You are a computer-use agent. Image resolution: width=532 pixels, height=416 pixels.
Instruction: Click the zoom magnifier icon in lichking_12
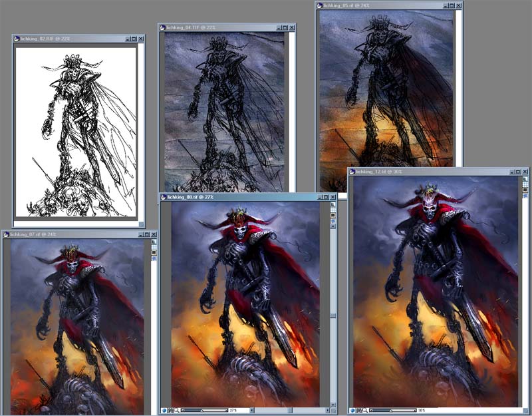click(x=365, y=411)
